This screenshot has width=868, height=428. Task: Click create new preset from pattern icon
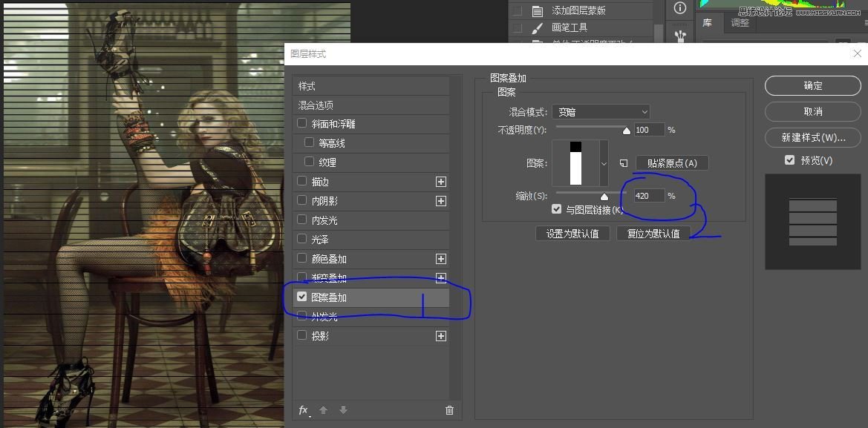(623, 163)
